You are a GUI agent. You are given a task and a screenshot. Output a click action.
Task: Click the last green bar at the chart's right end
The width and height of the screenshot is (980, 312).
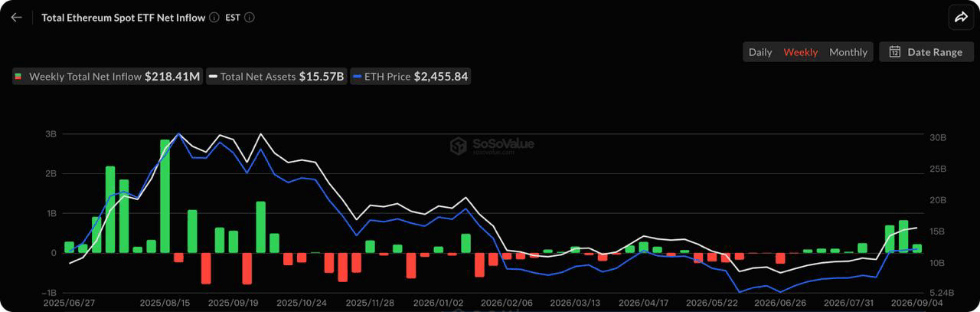pyautogui.click(x=917, y=248)
